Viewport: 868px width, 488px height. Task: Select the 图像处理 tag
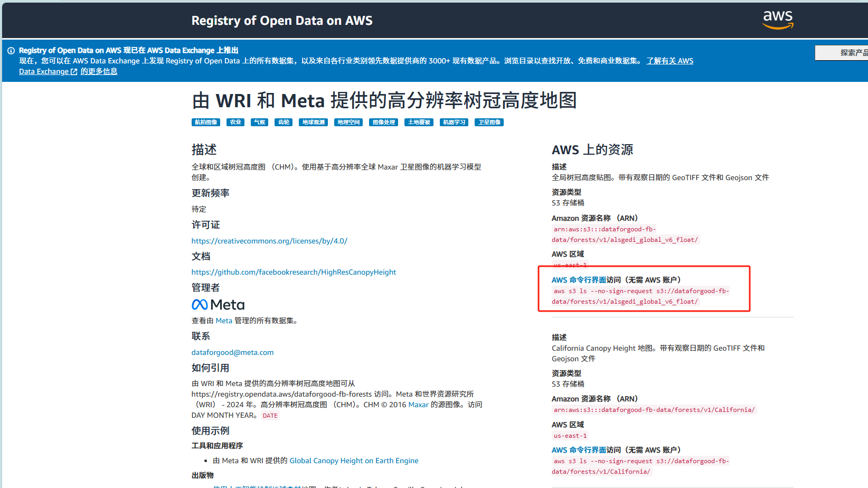[x=384, y=122]
